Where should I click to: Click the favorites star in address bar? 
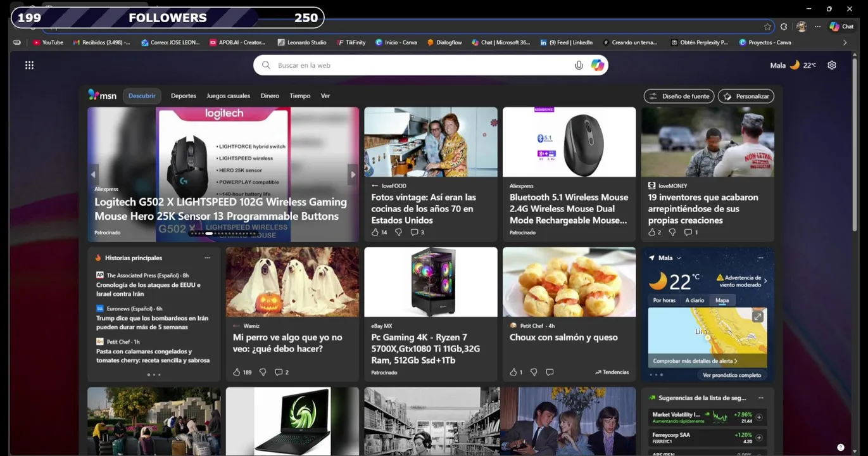tap(767, 27)
